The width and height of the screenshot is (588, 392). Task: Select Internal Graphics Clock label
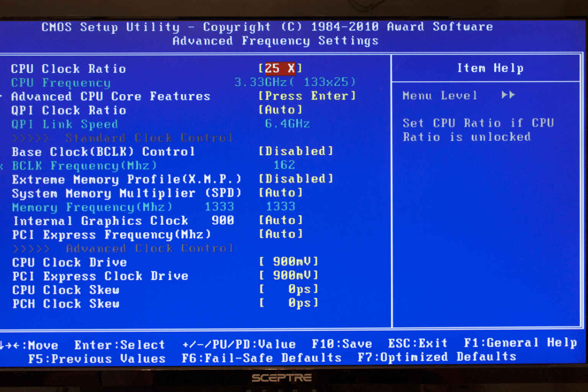point(101,221)
